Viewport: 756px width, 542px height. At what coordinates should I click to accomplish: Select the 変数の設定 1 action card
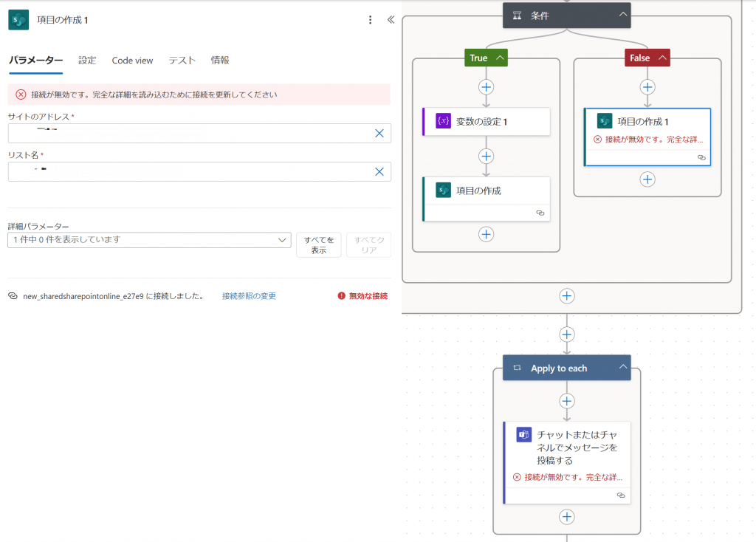click(x=487, y=122)
